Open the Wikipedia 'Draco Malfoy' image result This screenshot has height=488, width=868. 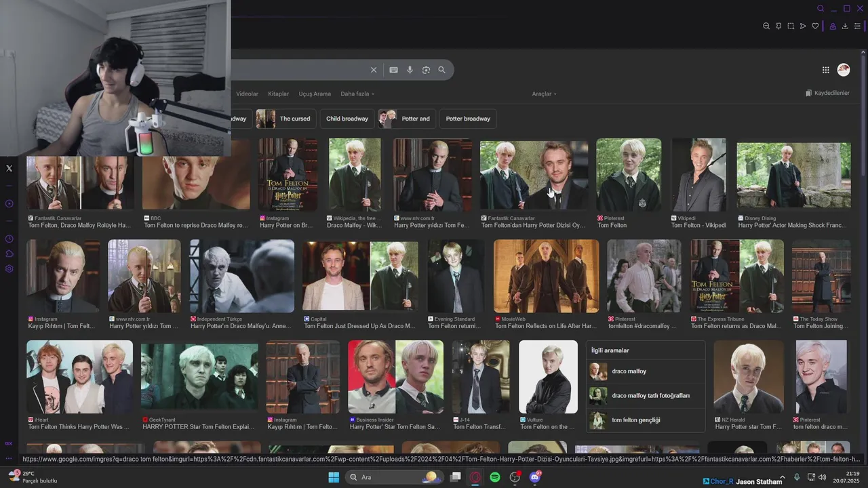coord(355,174)
